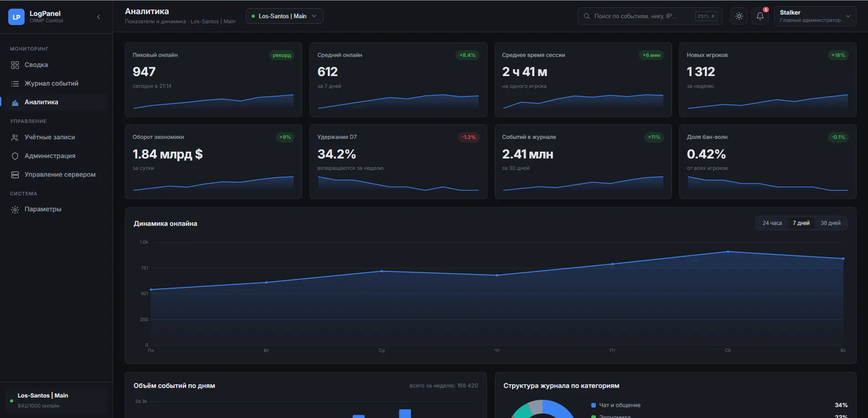Image resolution: width=868 pixels, height=418 pixels.
Task: Click the +18% badge on Новых игроков
Action: point(838,56)
